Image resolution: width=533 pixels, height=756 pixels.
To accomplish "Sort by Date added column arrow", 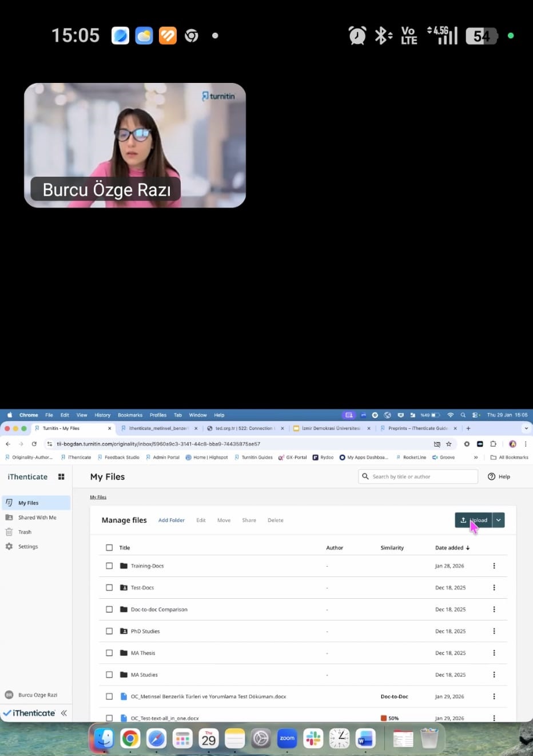I will (468, 548).
